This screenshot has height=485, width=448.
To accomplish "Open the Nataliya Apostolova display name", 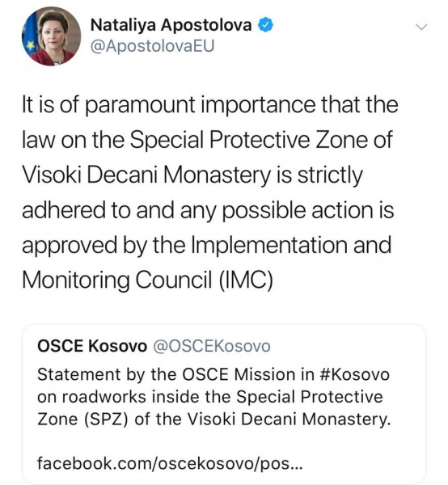I will coord(171,25).
